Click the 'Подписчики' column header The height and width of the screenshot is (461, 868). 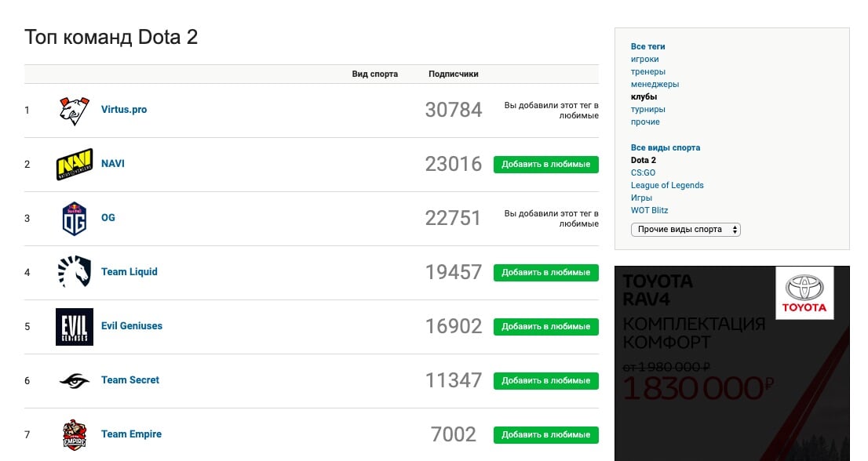coord(454,74)
